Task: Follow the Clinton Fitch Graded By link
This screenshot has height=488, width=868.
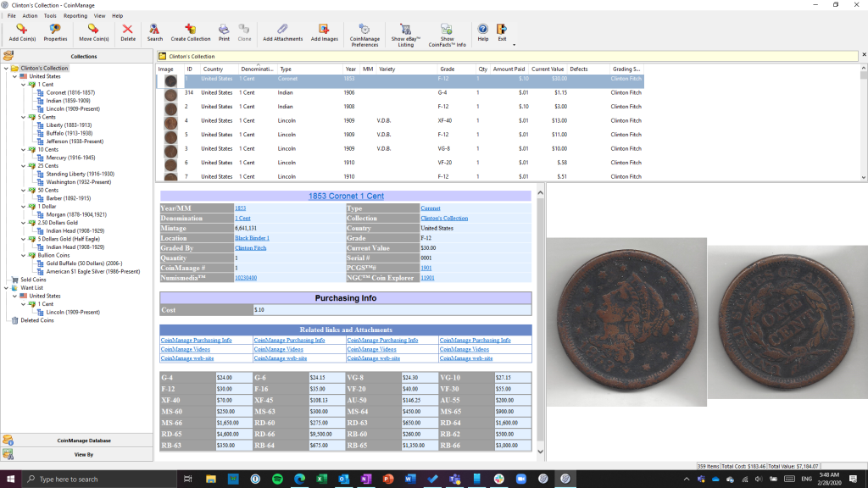Action: pos(250,248)
